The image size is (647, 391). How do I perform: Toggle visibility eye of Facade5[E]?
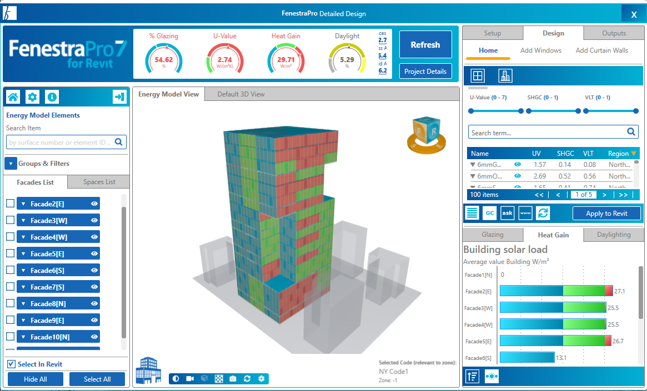coord(94,254)
